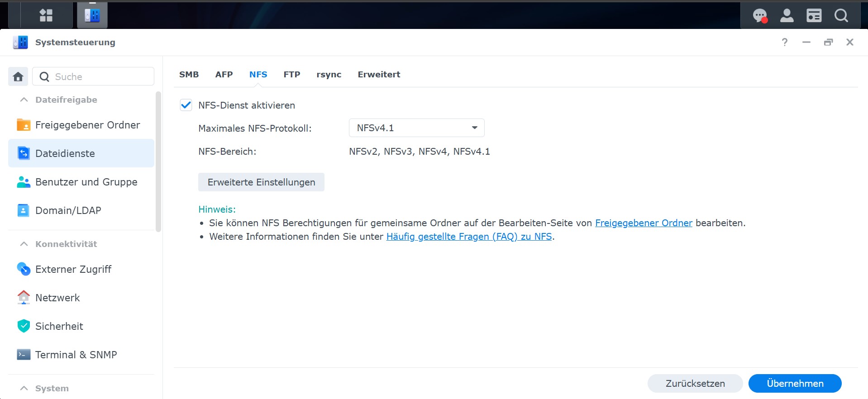Click the top-bar search magnifier icon
Image resolution: width=868 pixels, height=399 pixels.
coord(841,16)
